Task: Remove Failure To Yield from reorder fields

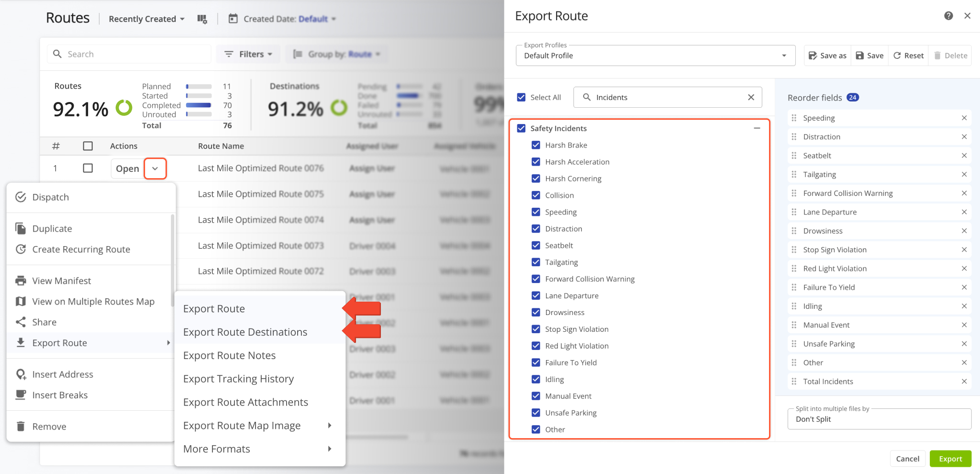Action: tap(964, 287)
